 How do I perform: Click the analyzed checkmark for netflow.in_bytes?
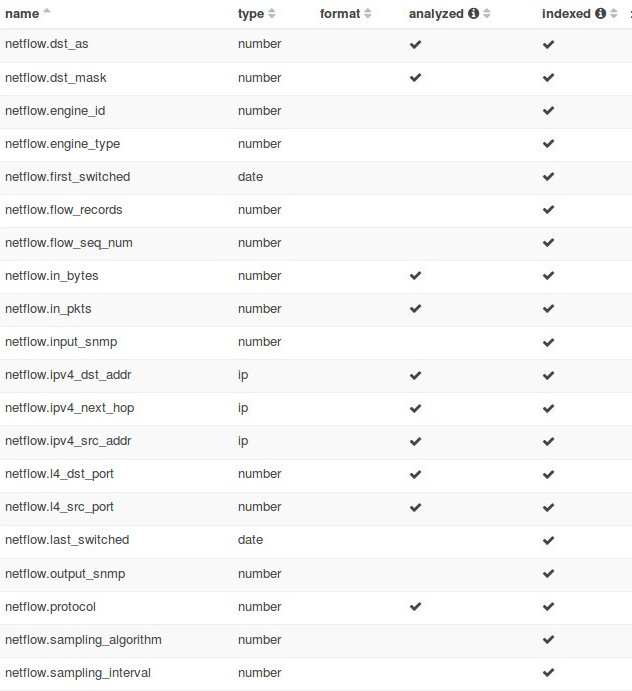(x=416, y=276)
